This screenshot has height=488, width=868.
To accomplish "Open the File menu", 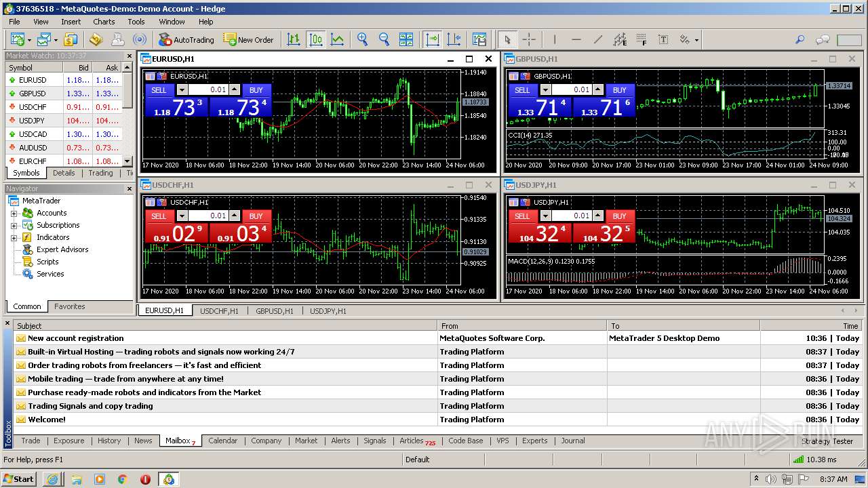I will (14, 22).
